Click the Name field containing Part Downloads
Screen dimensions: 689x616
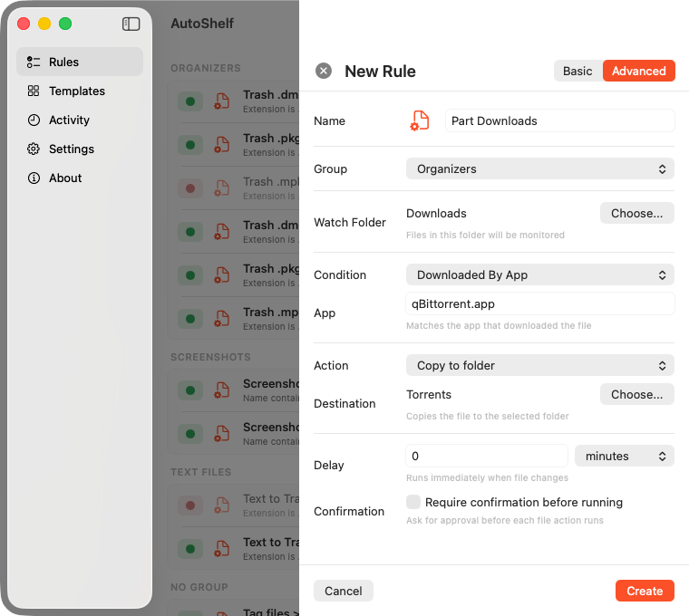coord(560,120)
